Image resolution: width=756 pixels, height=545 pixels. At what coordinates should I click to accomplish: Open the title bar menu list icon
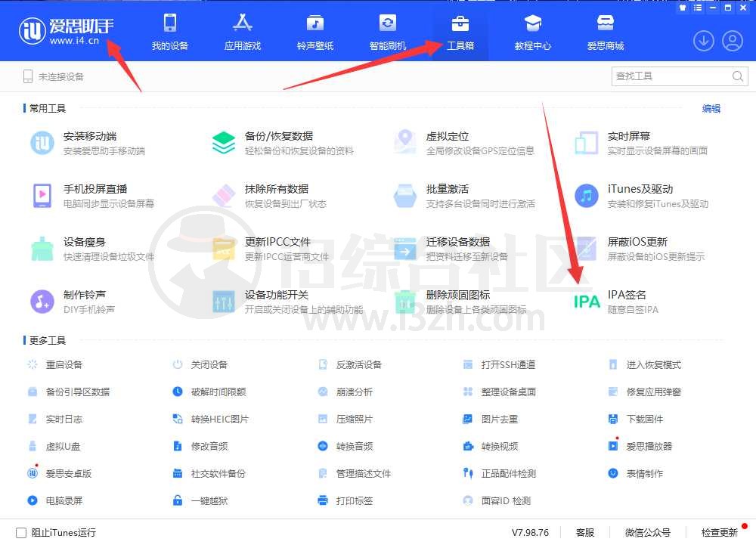(x=698, y=8)
